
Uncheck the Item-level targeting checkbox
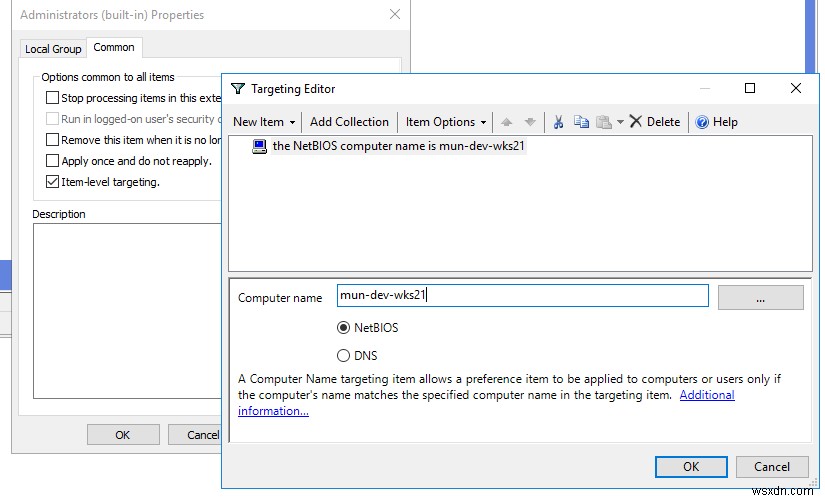point(52,182)
